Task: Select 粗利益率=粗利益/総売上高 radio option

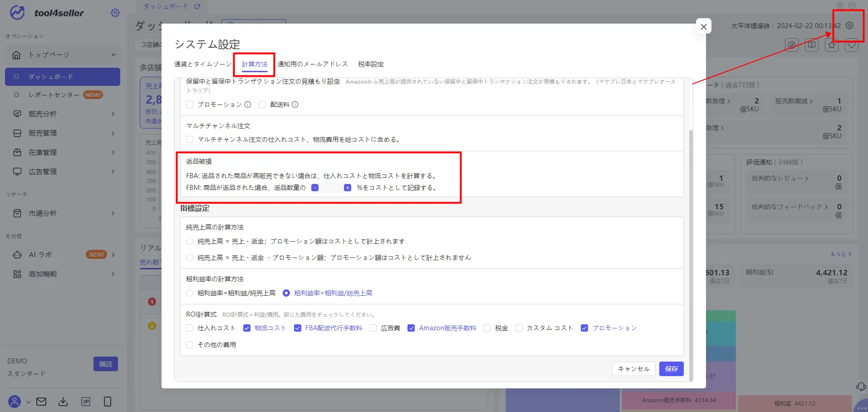Action: pos(286,293)
